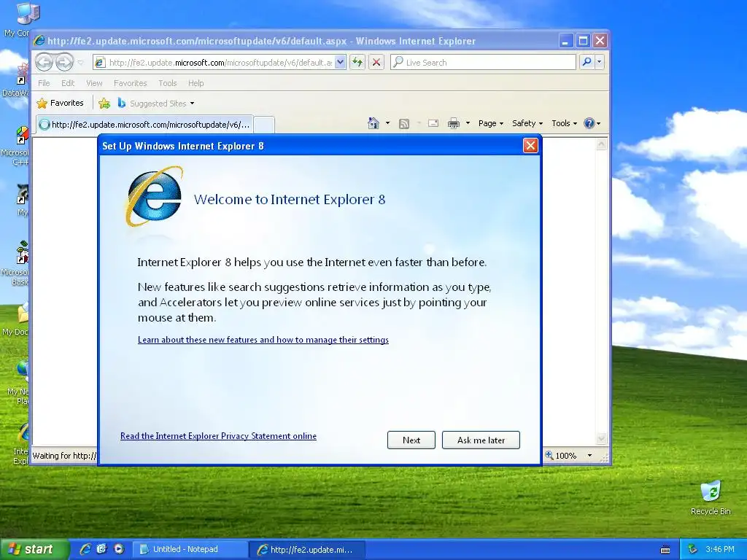
Task: Select the My Network Places desktop icon
Action: (19, 383)
